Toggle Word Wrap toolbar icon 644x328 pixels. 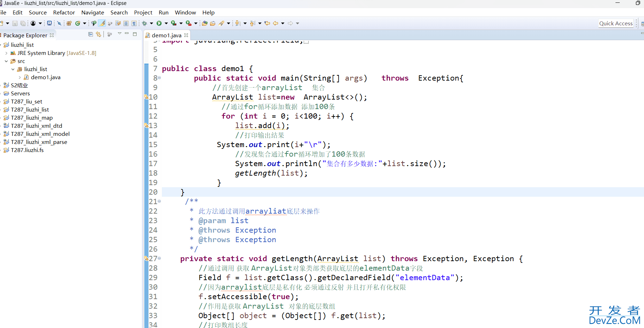tap(118, 23)
